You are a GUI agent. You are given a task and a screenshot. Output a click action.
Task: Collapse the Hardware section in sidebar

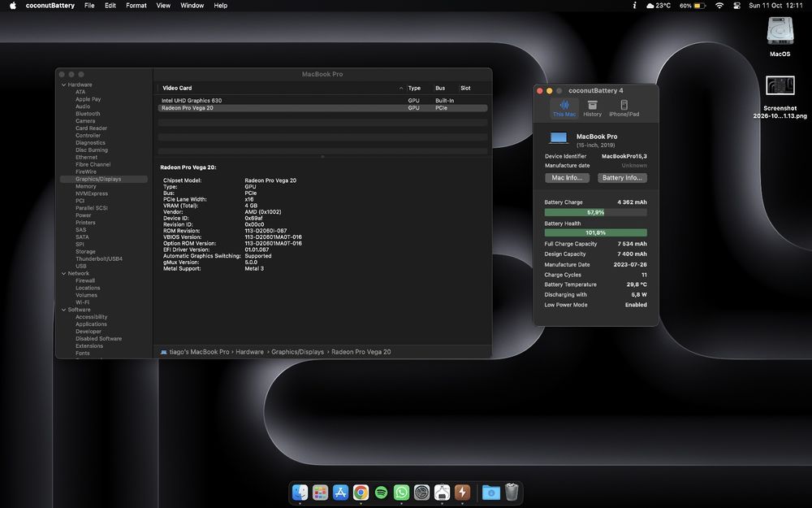[63, 85]
